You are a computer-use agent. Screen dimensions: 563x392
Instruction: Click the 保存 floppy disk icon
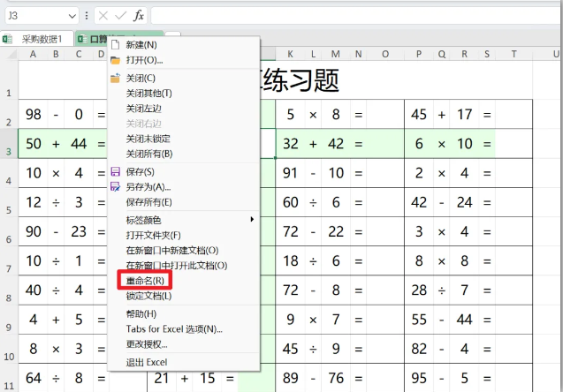click(115, 171)
